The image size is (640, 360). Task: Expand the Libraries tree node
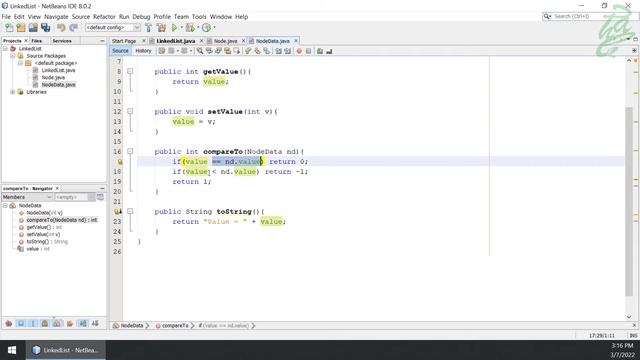click(13, 92)
